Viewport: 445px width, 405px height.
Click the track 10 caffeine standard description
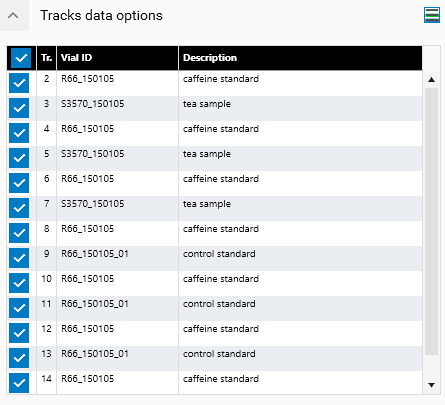coord(221,279)
